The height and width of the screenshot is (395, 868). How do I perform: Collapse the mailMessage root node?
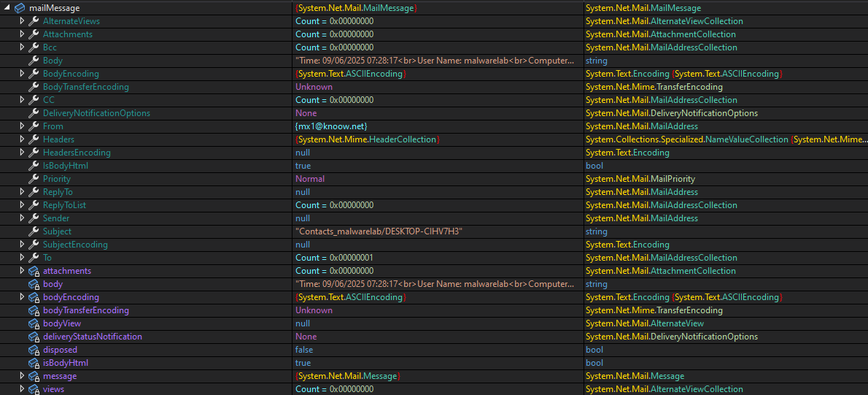7,8
